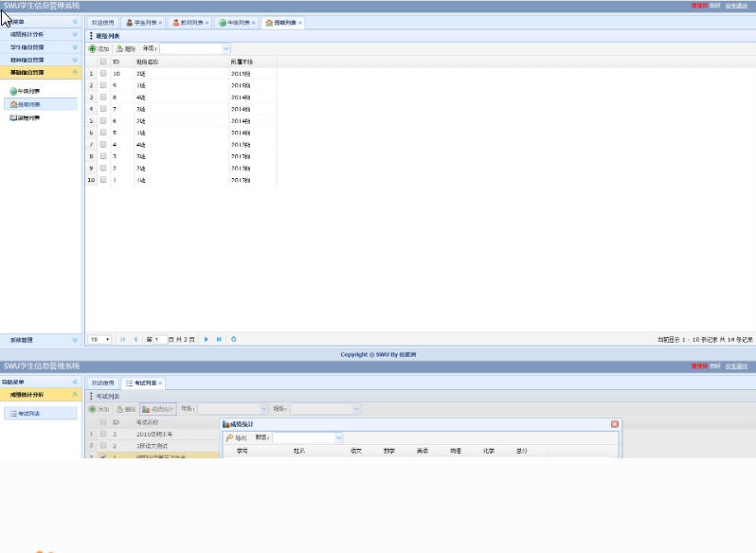
Task: Click the 成绩统计 chart button in exam toolbar
Action: click(158, 409)
